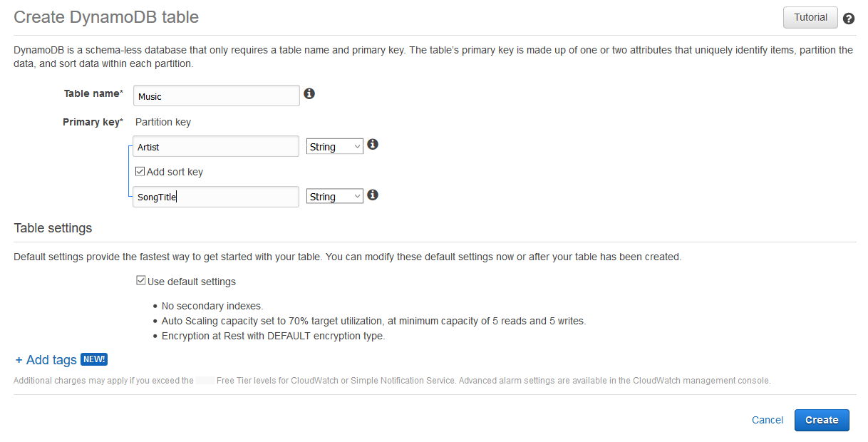Viewport: 868px width, 442px height.
Task: Click into the SongTitle sort key field
Action: [x=216, y=197]
